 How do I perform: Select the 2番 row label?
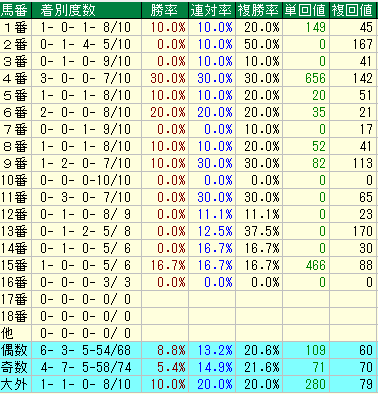(x=15, y=44)
